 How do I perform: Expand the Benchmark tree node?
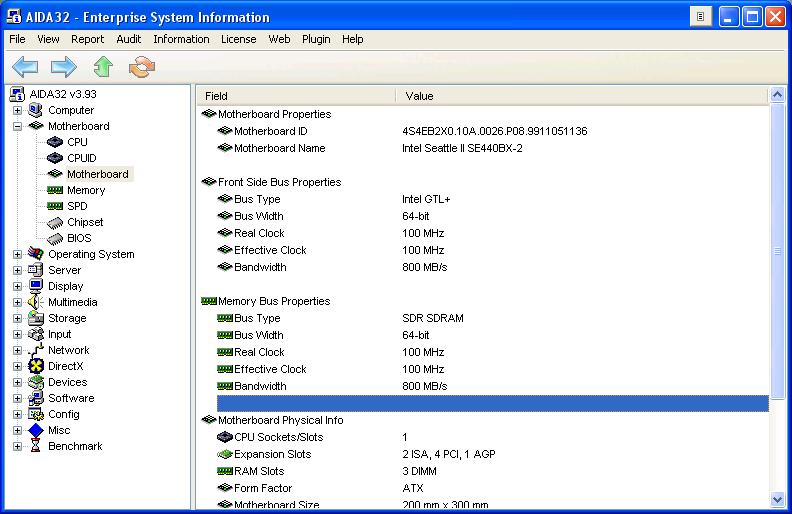[17, 446]
